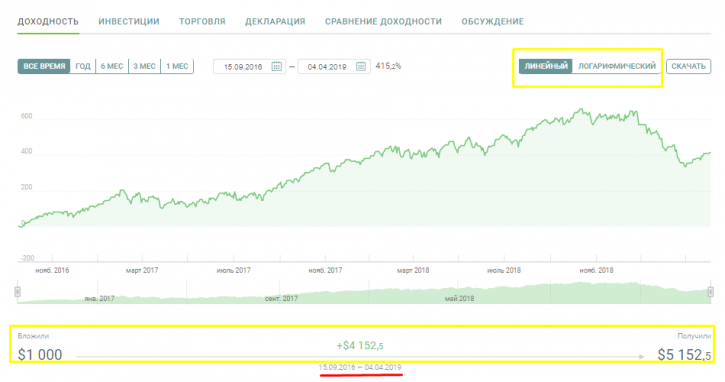Click the start date field 15.09.2016
This screenshot has height=382, width=725.
pos(249,67)
